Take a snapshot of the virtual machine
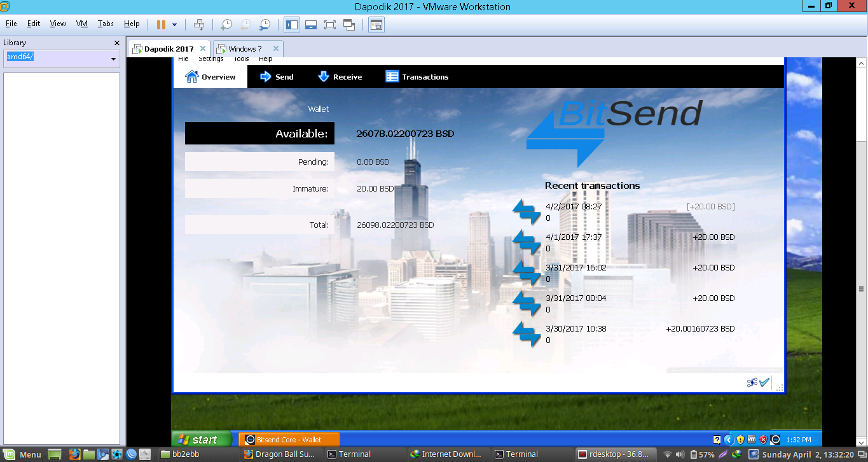The image size is (868, 462). [x=226, y=25]
